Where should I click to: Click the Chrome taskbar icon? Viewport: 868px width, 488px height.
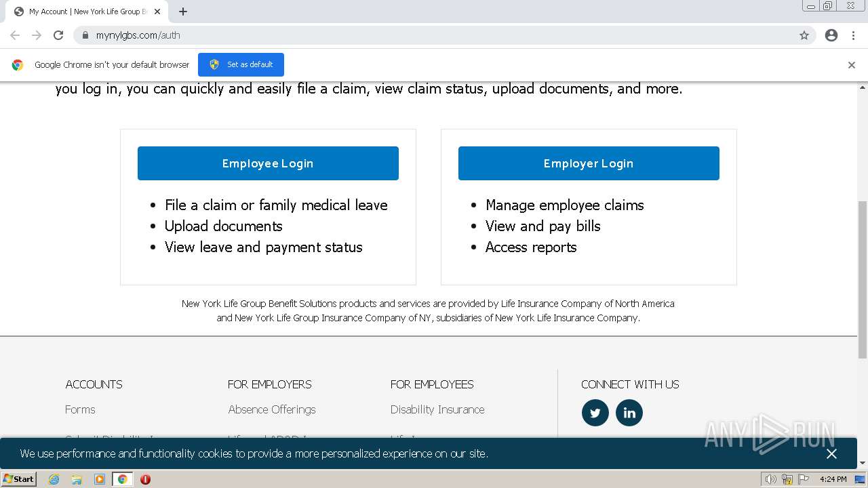(x=123, y=479)
